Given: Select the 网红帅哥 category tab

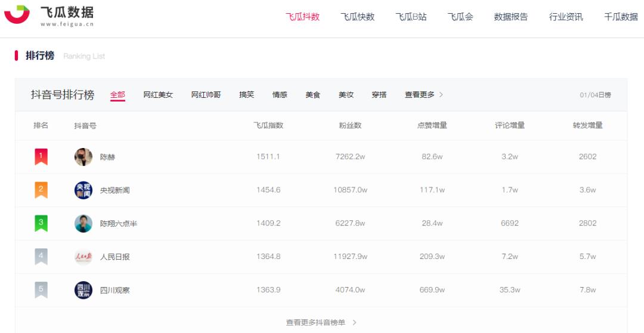Looking at the screenshot, I should (x=206, y=95).
